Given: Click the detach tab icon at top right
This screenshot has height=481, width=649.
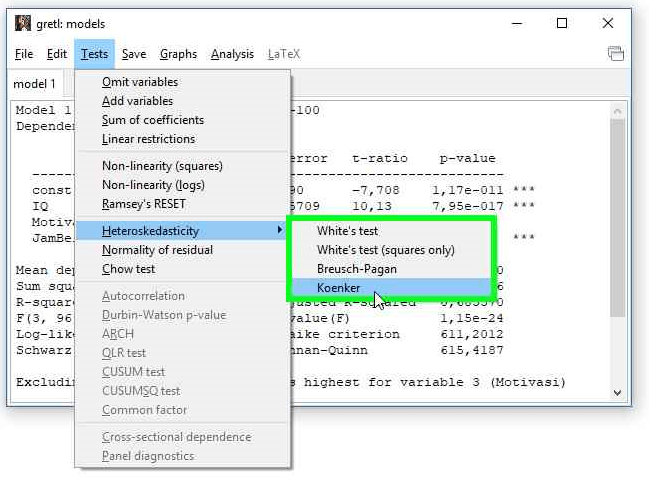Looking at the screenshot, I should [616, 53].
